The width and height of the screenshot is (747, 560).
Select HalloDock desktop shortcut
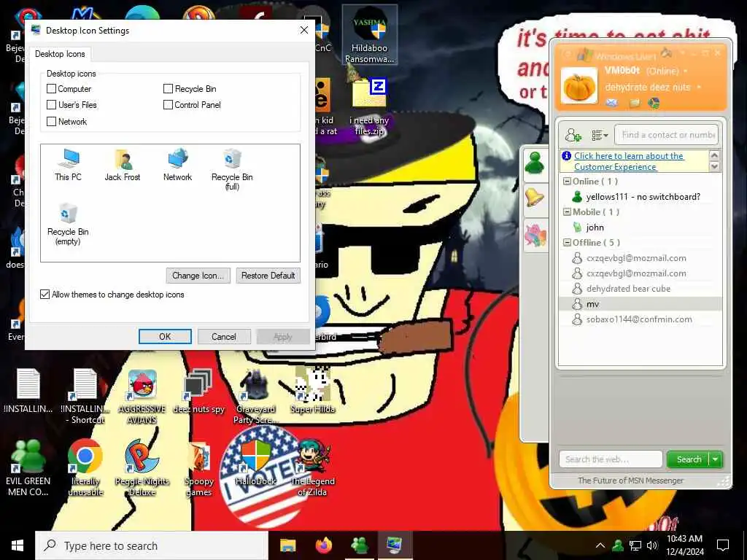pyautogui.click(x=256, y=463)
